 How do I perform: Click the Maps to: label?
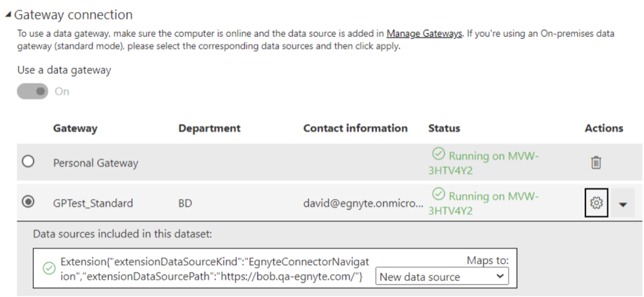(487, 260)
